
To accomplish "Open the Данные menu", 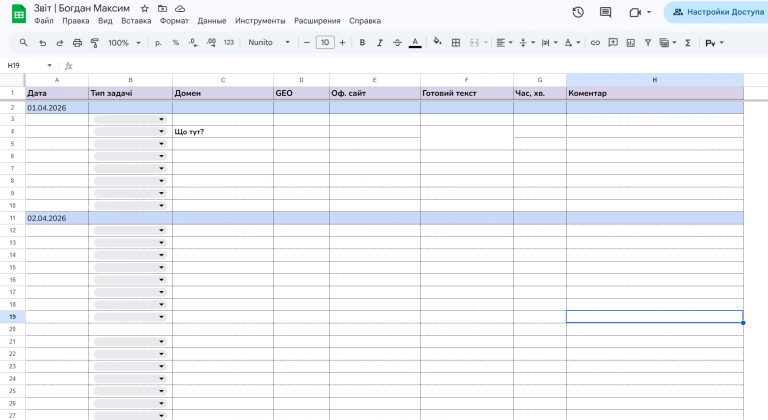I will pyautogui.click(x=212, y=21).
